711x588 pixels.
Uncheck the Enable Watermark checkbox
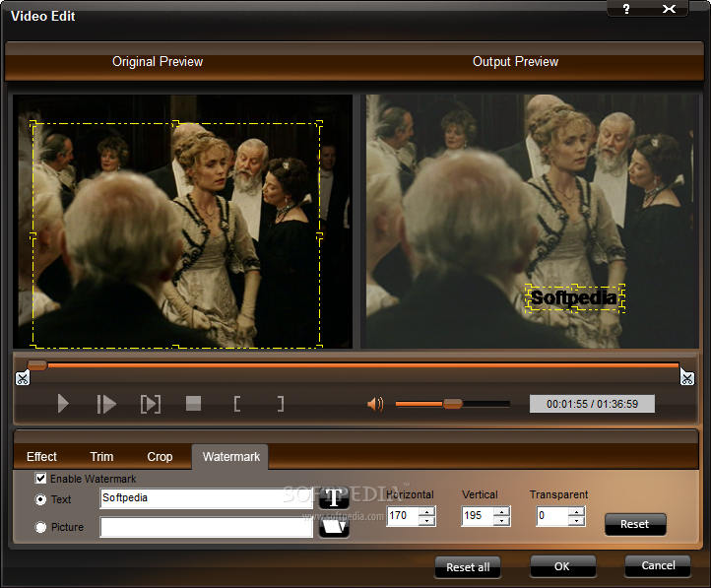click(40, 478)
